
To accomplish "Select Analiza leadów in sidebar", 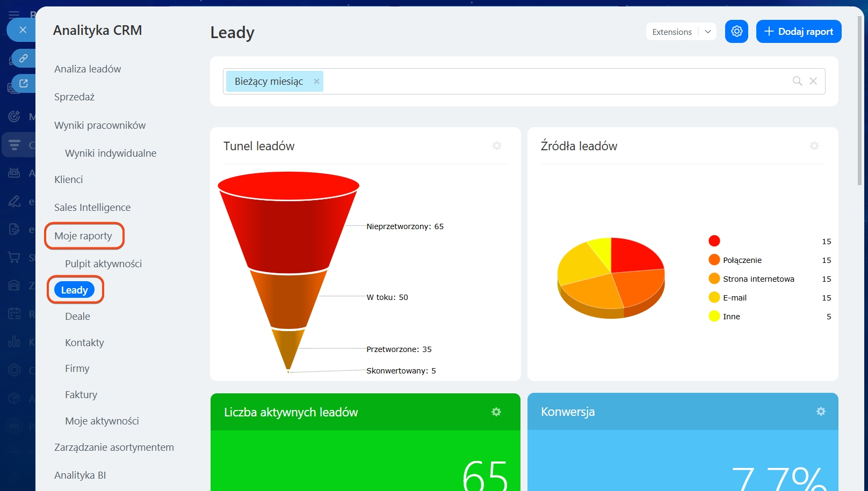I will tap(88, 69).
